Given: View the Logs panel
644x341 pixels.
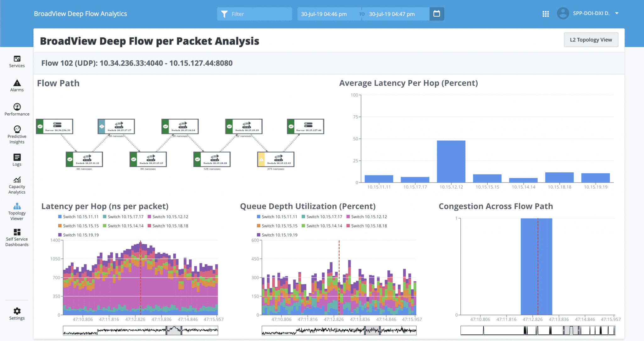Looking at the screenshot, I should (x=17, y=160).
